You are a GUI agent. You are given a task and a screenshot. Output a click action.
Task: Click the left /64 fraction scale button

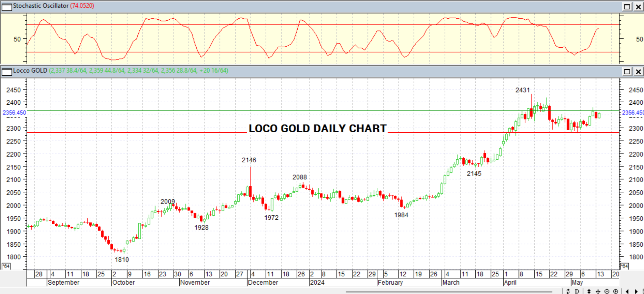(x=6, y=266)
